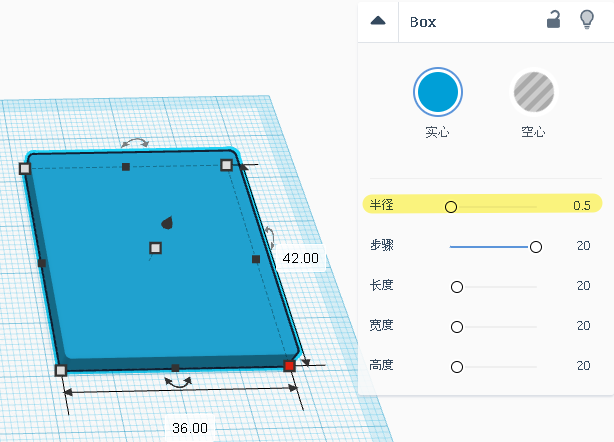Click the red corner resize handle
This screenshot has width=614, height=442.
point(289,366)
